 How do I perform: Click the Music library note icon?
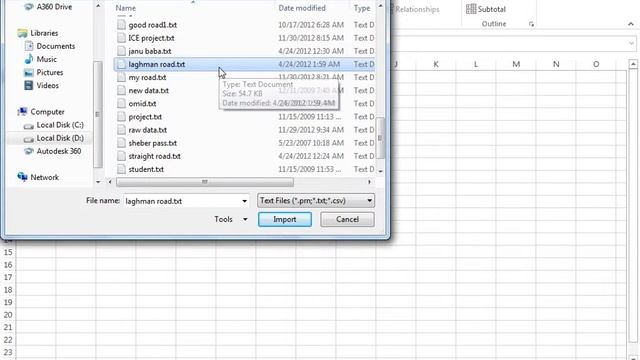click(29, 59)
